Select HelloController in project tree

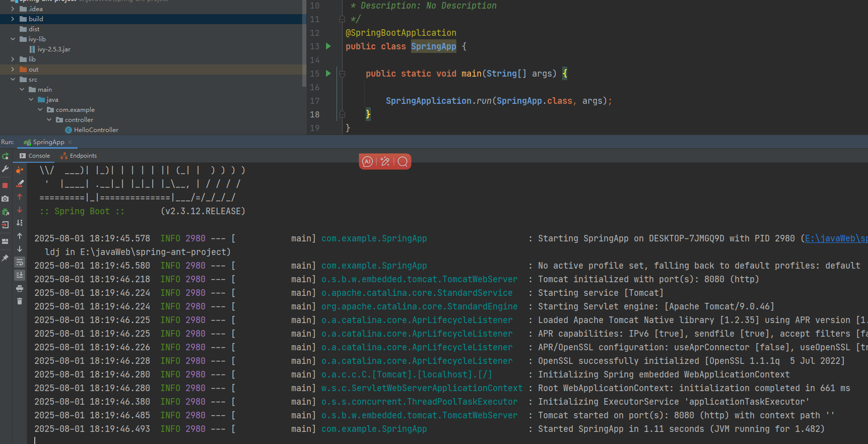click(x=96, y=130)
